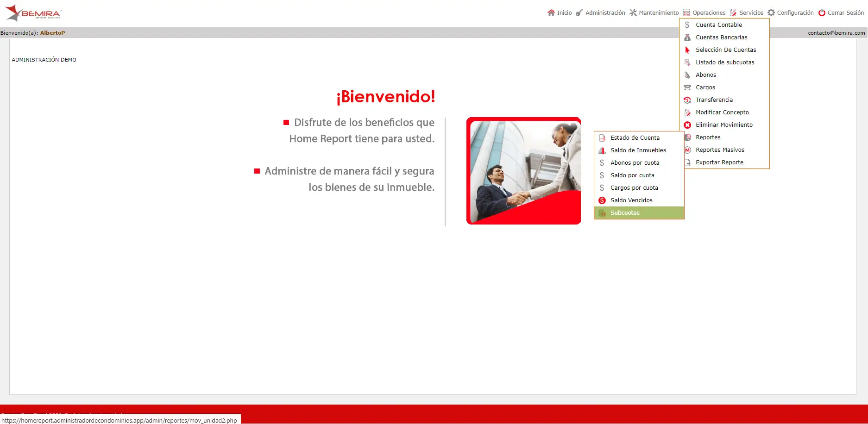Click the handshake welcome image
The image size is (868, 424).
[x=523, y=171]
